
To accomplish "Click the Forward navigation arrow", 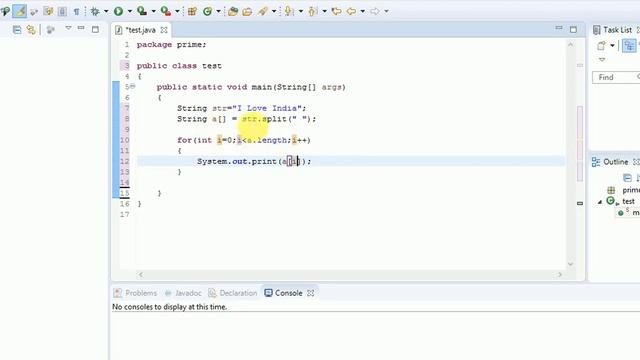I will point(375,11).
